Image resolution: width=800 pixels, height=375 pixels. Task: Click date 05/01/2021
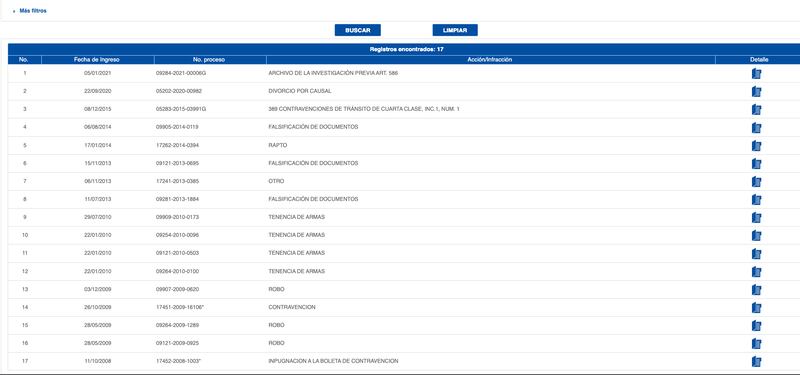click(97, 73)
